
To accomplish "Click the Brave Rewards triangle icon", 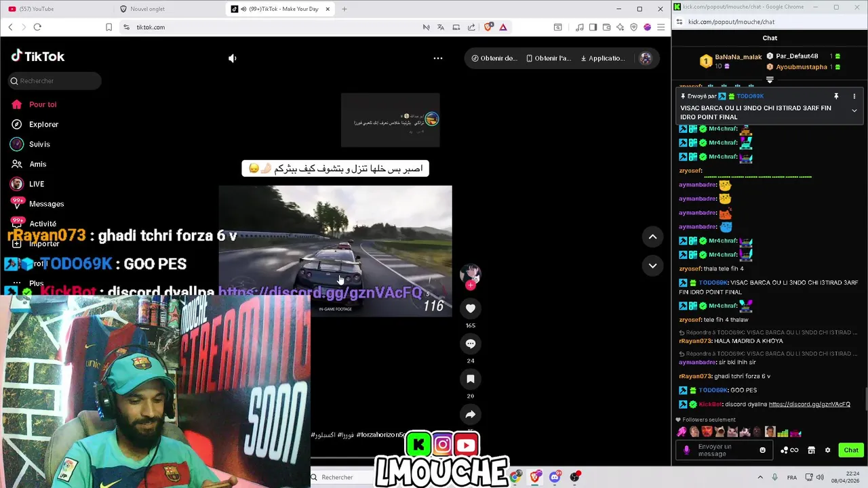I will (x=503, y=27).
